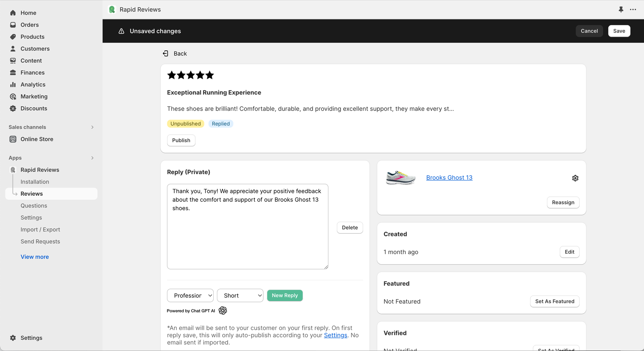Expand the Sales channels section

[92, 127]
